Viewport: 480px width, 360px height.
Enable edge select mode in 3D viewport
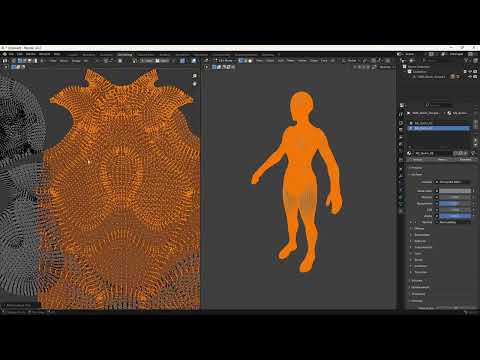tap(245, 61)
